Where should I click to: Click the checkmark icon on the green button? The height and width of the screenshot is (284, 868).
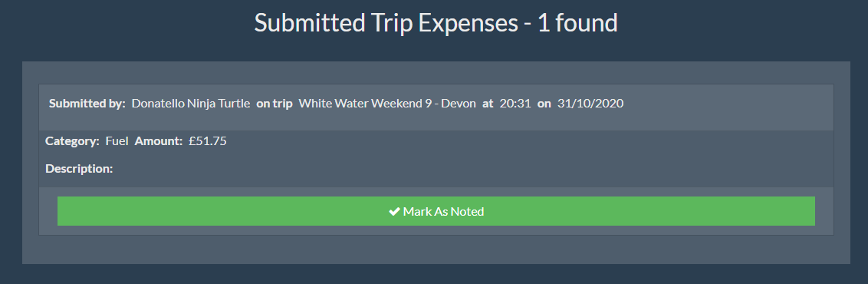pyautogui.click(x=394, y=212)
